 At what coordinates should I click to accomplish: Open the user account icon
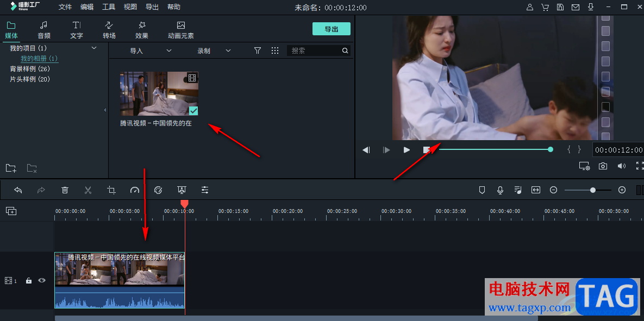click(530, 7)
